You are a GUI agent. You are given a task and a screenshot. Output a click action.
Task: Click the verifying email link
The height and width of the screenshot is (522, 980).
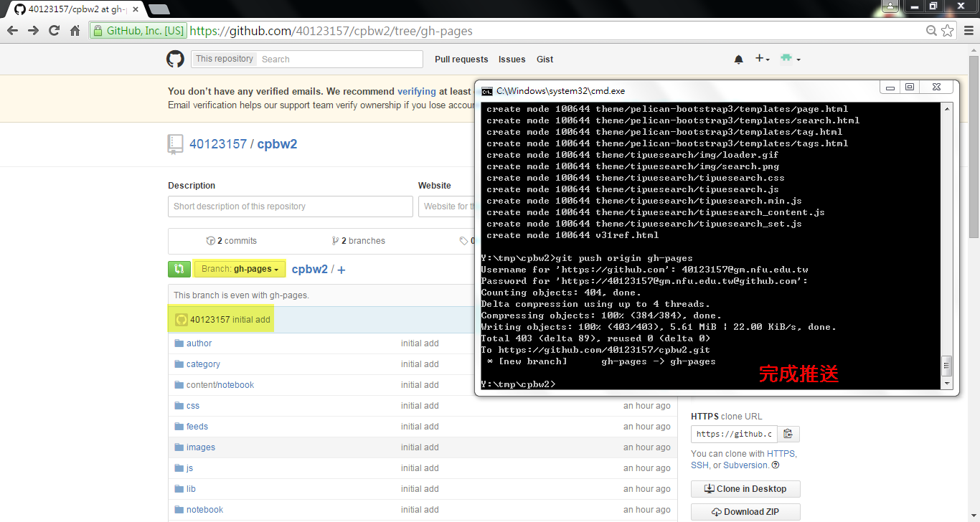pos(417,92)
